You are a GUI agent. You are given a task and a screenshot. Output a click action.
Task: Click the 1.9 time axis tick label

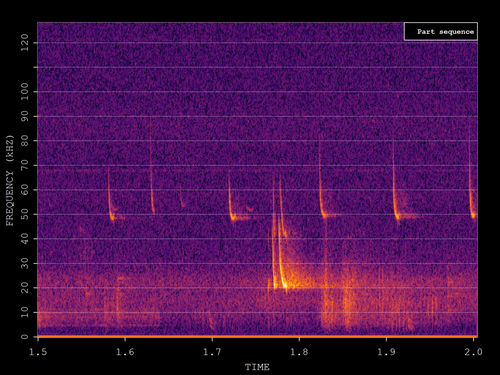pos(386,352)
